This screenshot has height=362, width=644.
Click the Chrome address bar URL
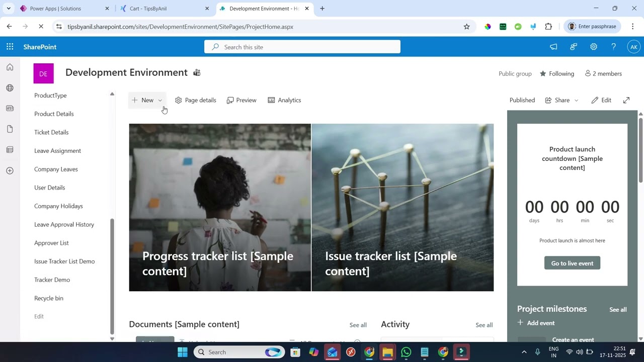point(180,27)
